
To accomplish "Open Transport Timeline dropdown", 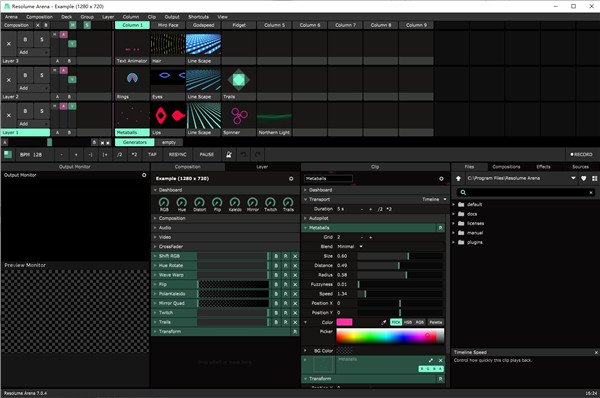I will coord(434,199).
